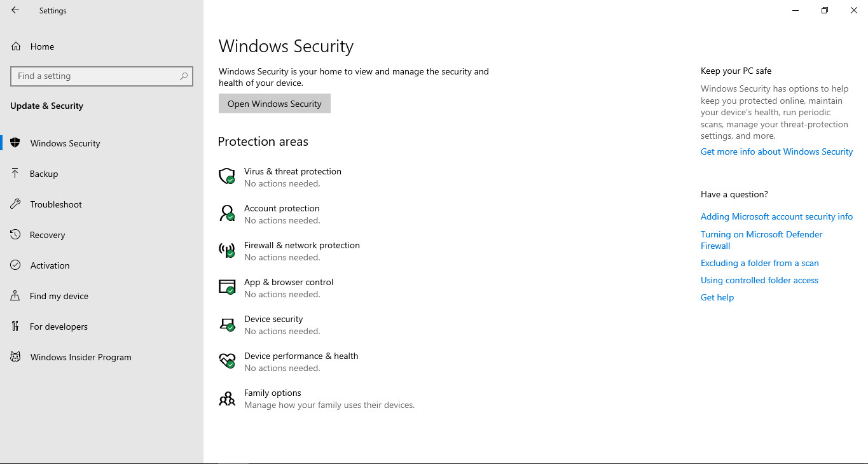Click the Using controlled folder access link
This screenshot has height=464, width=868.
pyautogui.click(x=759, y=280)
